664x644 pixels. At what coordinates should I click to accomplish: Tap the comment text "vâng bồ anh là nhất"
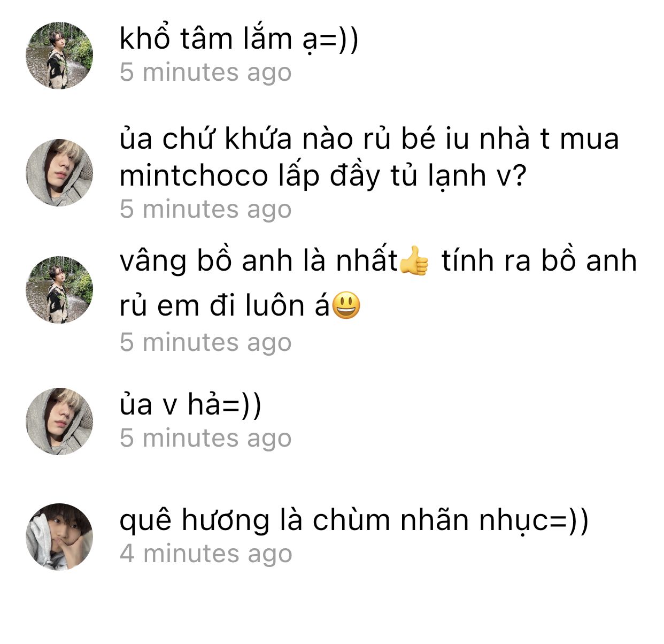coord(259,262)
